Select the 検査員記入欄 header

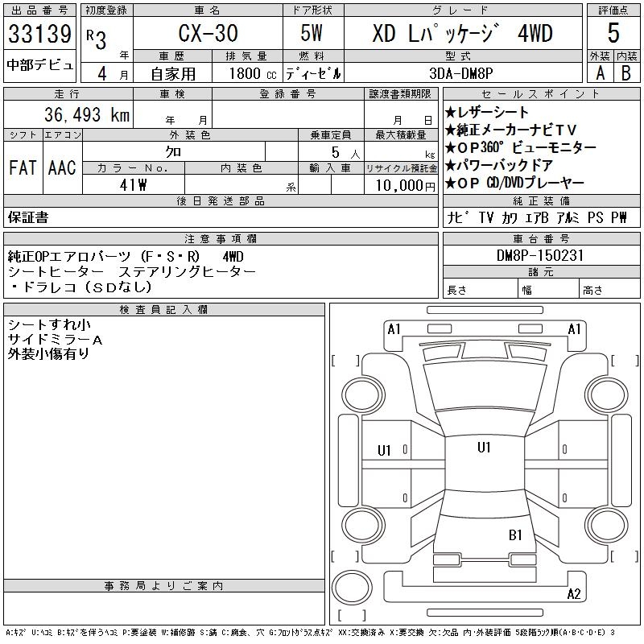(164, 310)
